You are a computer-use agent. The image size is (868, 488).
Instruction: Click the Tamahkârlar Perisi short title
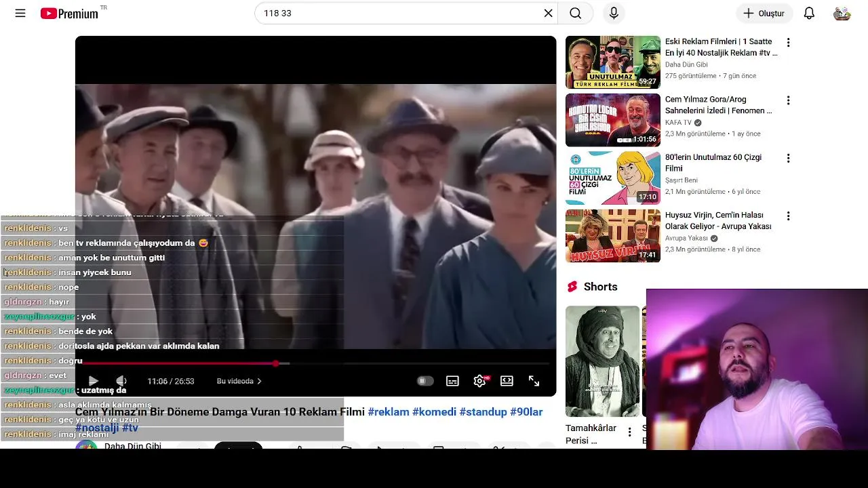(591, 434)
